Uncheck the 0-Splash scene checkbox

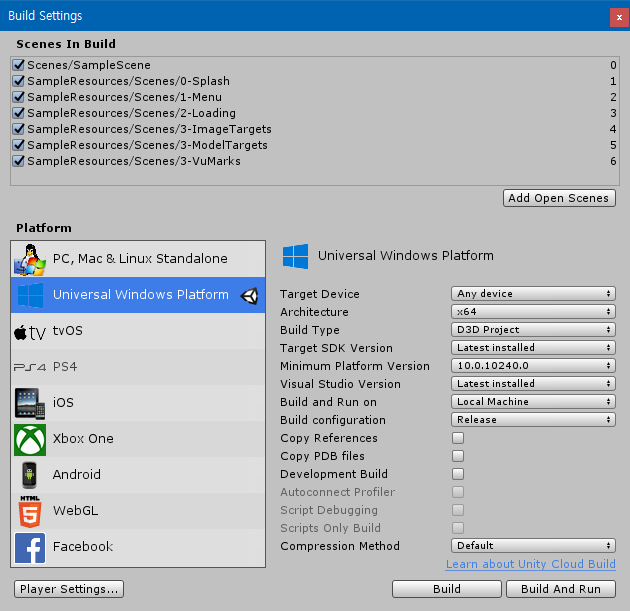pos(18,81)
